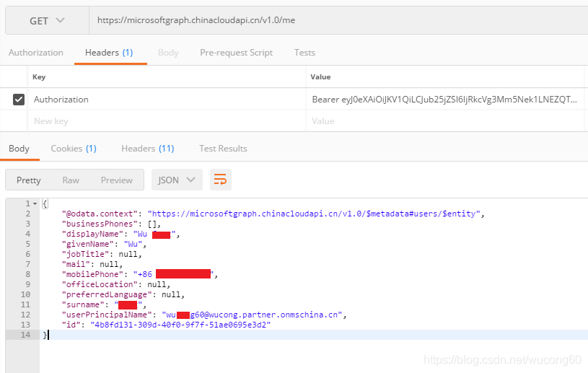Uncheck the Authorization header checkbox
Viewport: 588px width, 373px height.
pyautogui.click(x=19, y=100)
